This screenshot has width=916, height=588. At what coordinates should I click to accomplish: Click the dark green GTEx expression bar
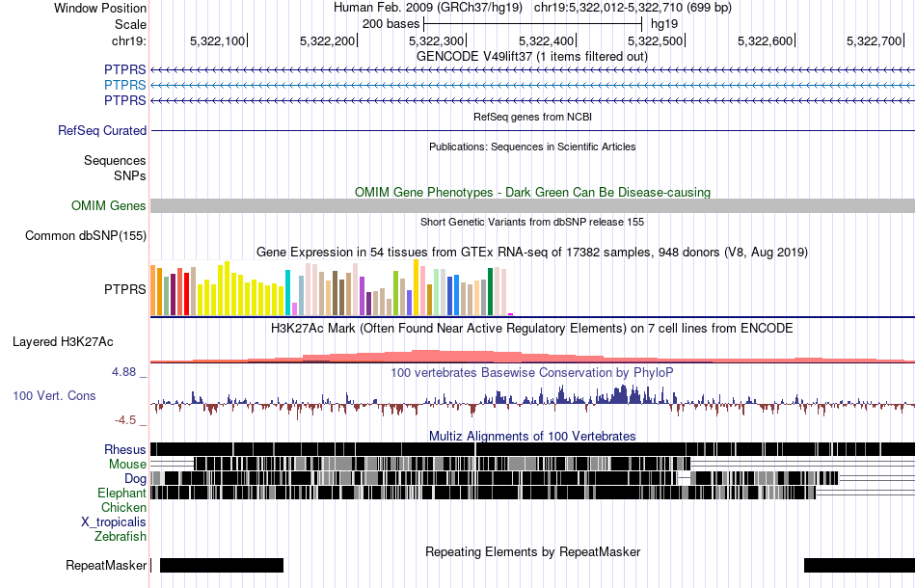[x=490, y=291]
